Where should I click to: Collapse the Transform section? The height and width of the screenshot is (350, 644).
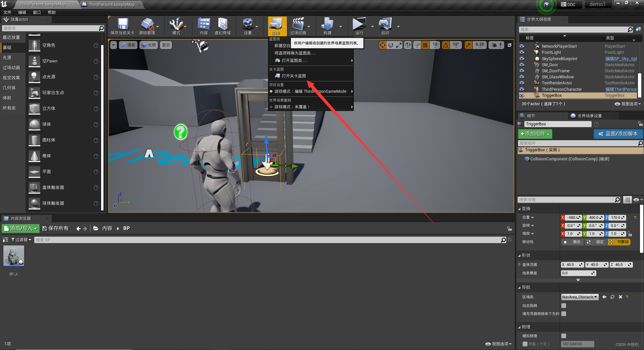click(x=519, y=209)
